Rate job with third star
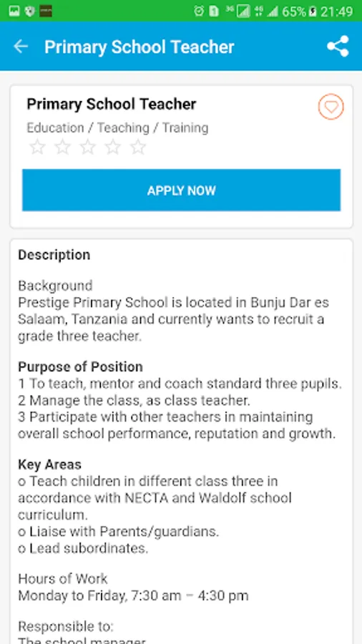This screenshot has width=362, height=644. coord(87,147)
